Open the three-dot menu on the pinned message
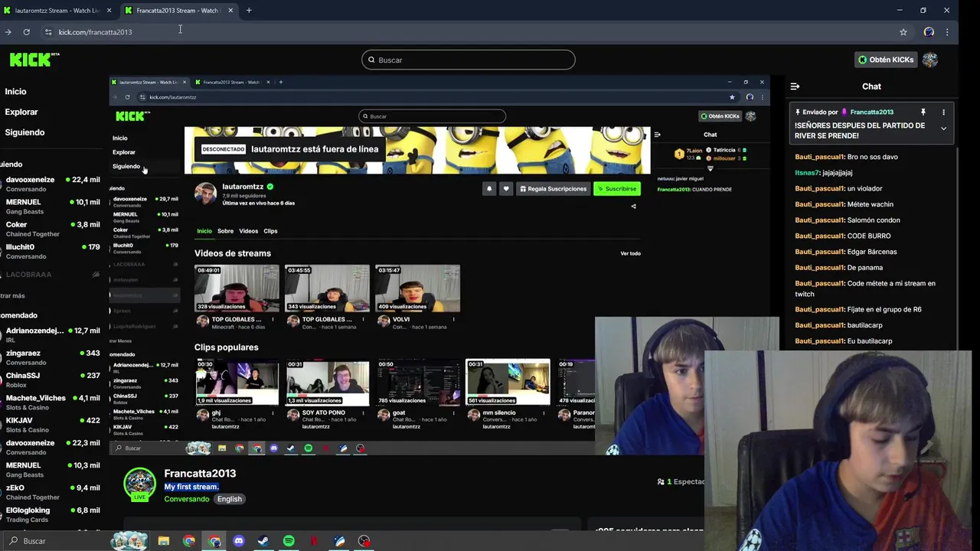The height and width of the screenshot is (551, 980). coord(943,112)
